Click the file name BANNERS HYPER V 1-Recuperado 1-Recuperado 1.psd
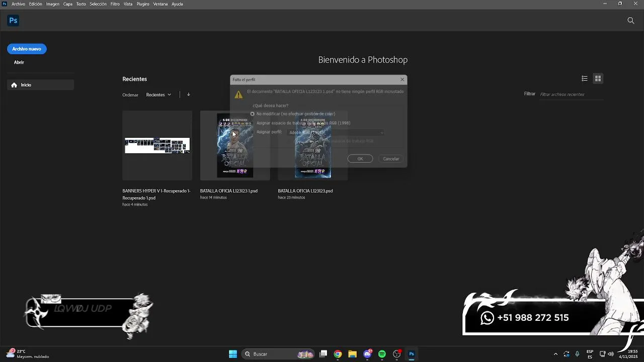The width and height of the screenshot is (644, 362). (156, 194)
